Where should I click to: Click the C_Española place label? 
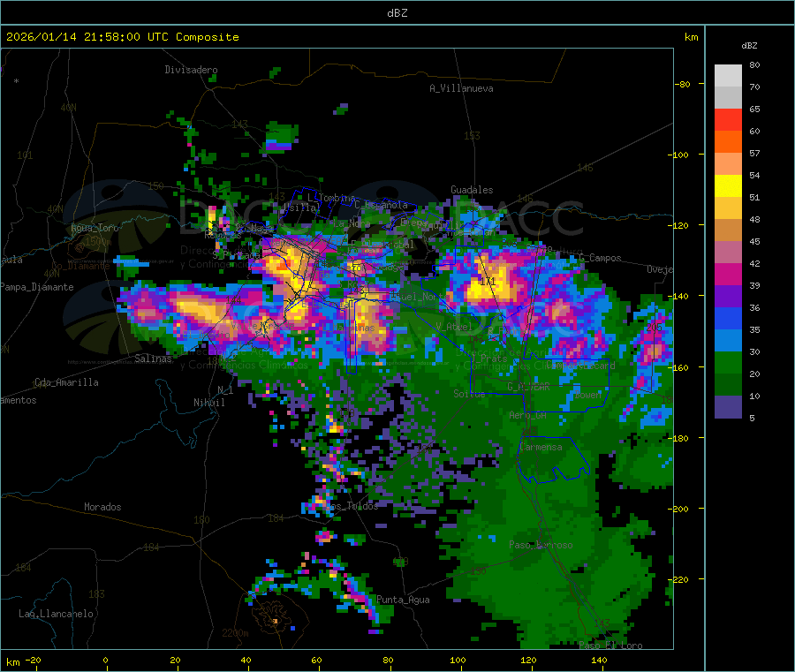click(382, 205)
